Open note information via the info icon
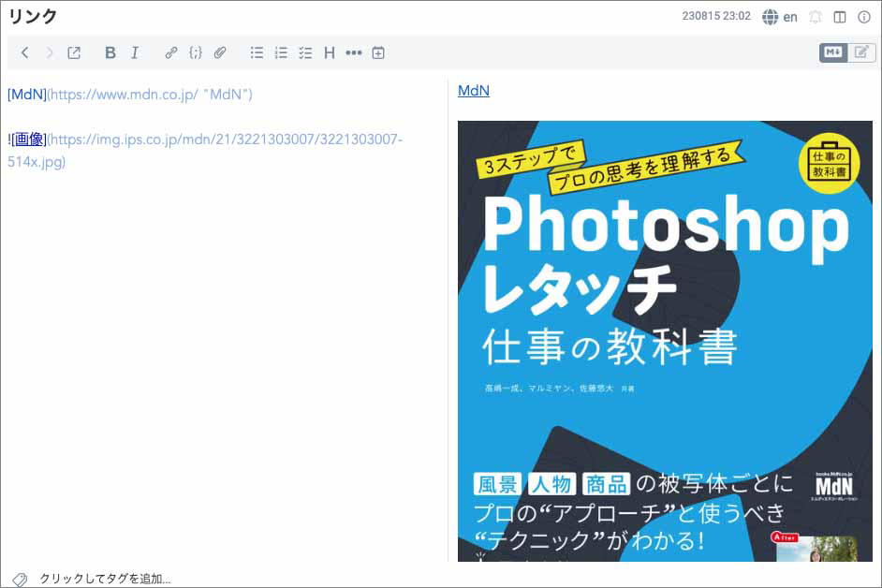 [862, 17]
